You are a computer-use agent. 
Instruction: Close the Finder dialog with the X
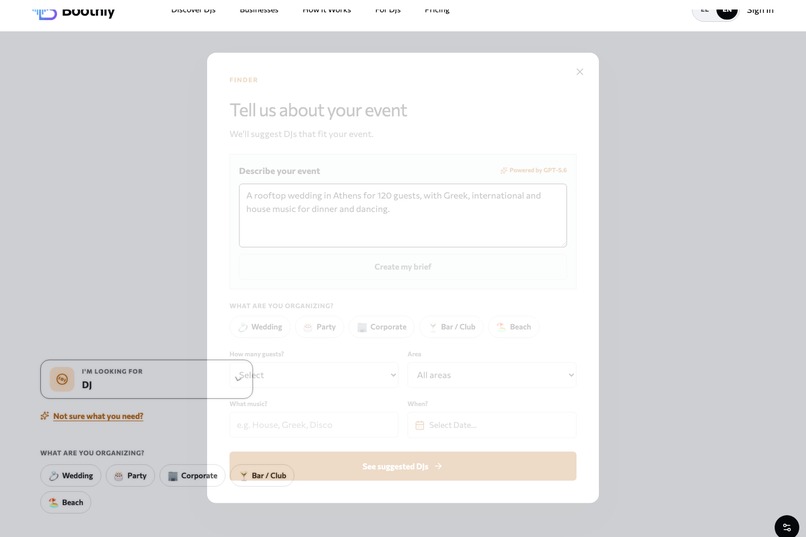579,72
